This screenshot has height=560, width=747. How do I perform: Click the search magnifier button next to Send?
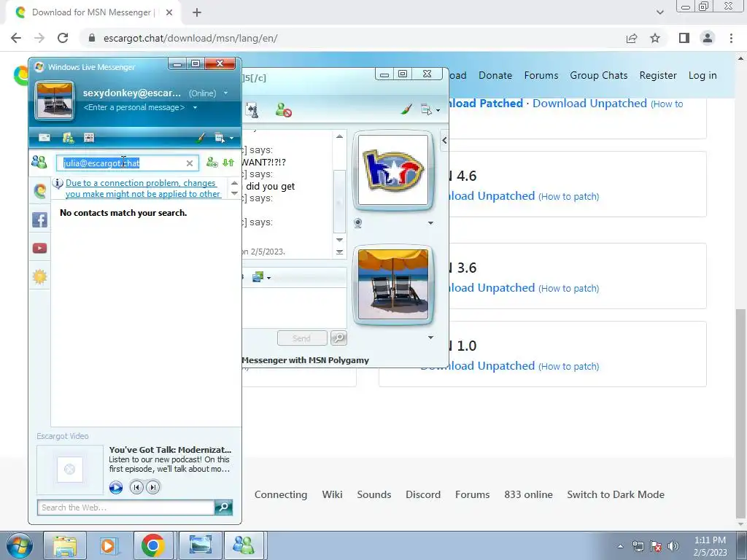tap(338, 338)
